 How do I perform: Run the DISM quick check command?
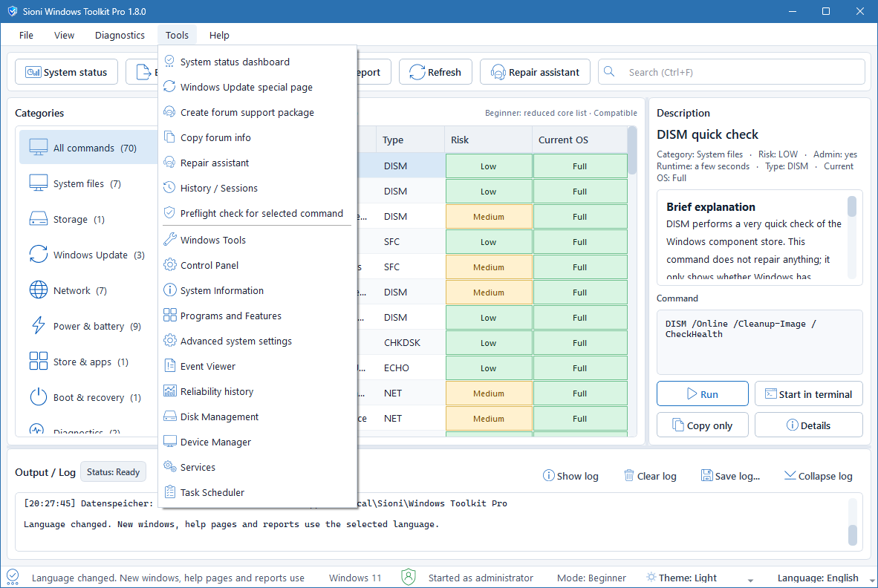click(x=702, y=394)
